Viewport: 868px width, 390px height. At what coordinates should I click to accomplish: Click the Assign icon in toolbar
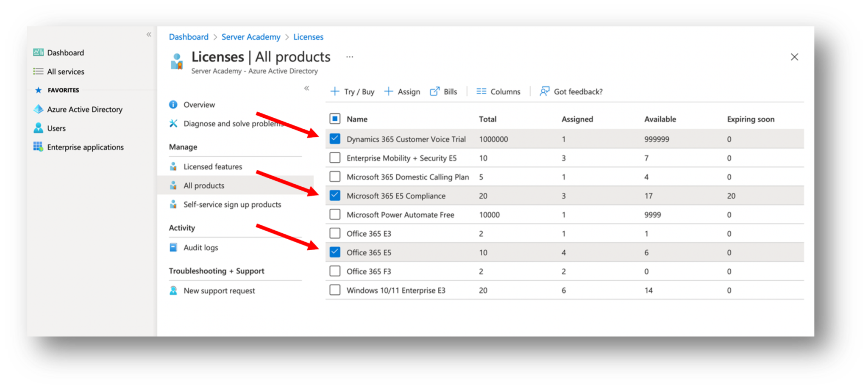point(388,91)
